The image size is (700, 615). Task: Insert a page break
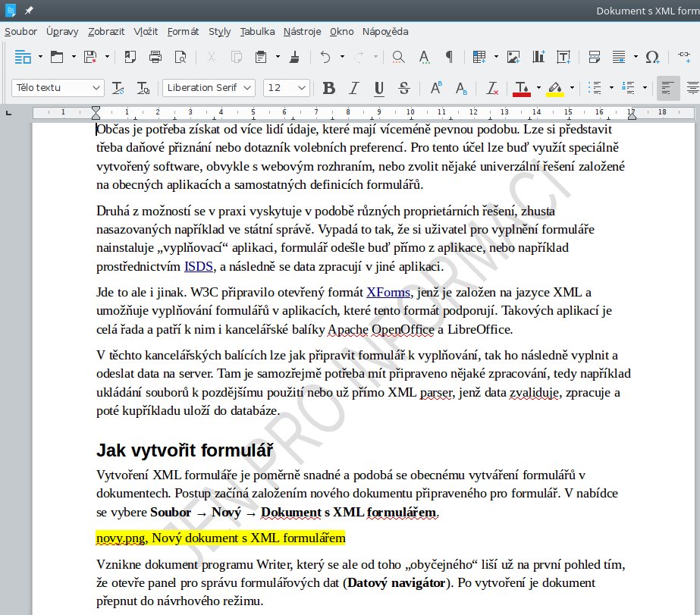pos(594,57)
